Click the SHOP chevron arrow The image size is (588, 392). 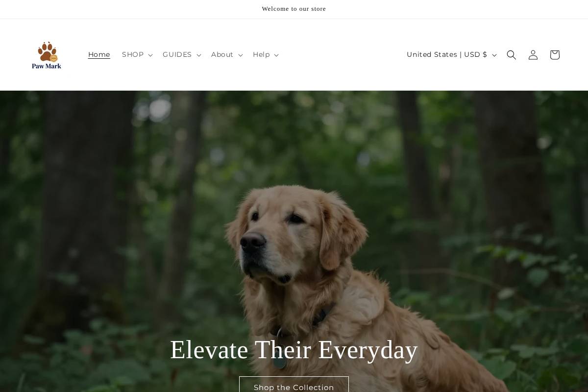click(x=150, y=55)
